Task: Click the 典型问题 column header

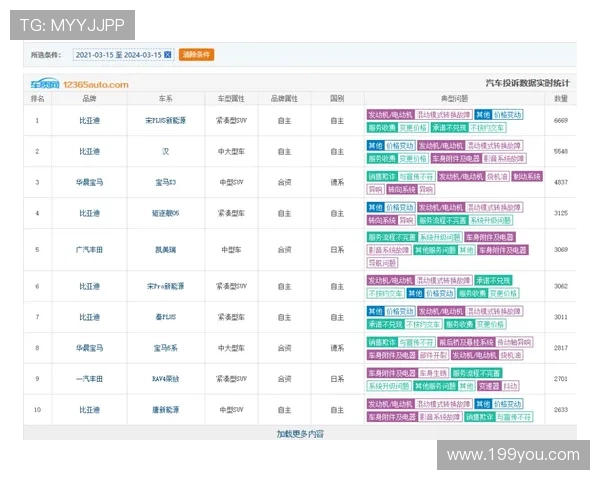Action: point(454,99)
